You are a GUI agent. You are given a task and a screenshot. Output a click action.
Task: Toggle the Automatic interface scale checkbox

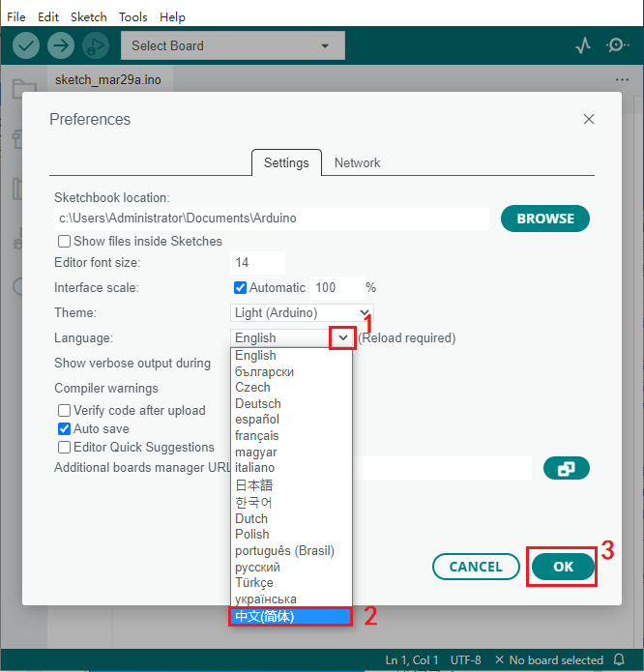(240, 287)
